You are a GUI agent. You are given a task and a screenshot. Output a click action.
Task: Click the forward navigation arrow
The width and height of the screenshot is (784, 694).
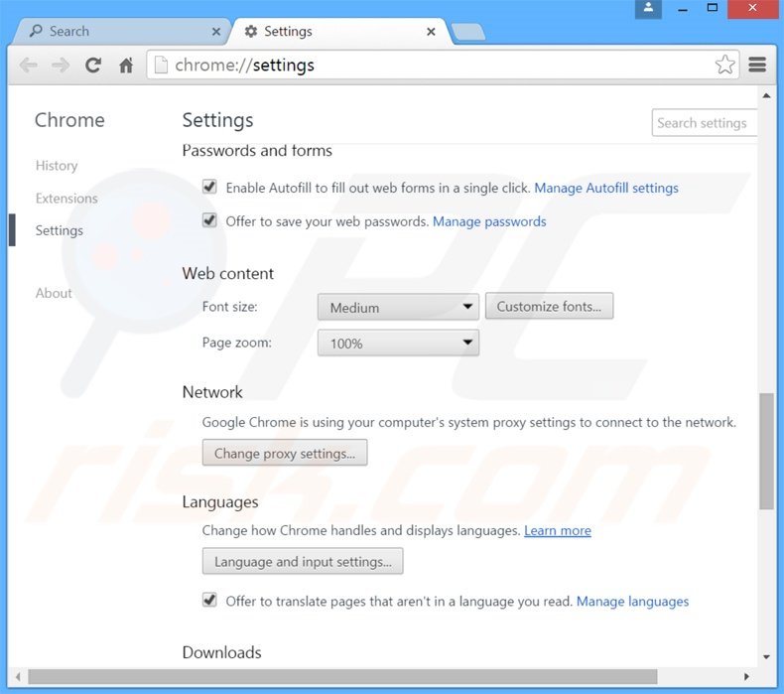[61, 66]
